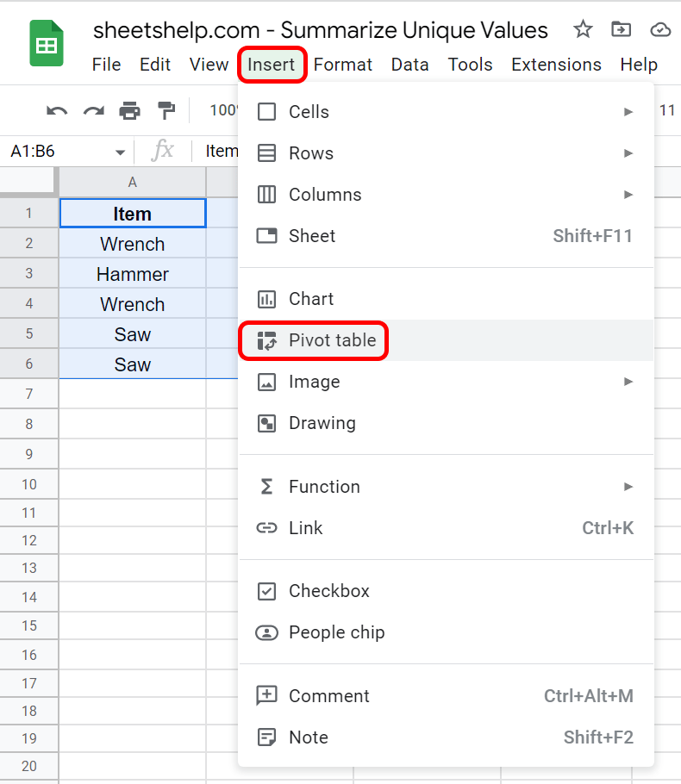The width and height of the screenshot is (681, 784).
Task: Open the name box dropdown arrow
Action: pyautogui.click(x=120, y=152)
